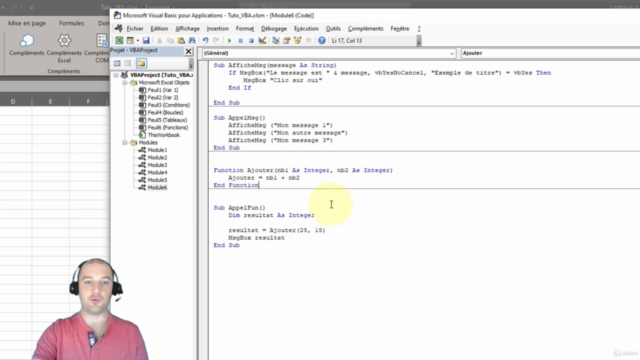Screen dimensions: 640x360
Task: Click the Mise en page Excel ribbon tab
Action: pos(27,23)
